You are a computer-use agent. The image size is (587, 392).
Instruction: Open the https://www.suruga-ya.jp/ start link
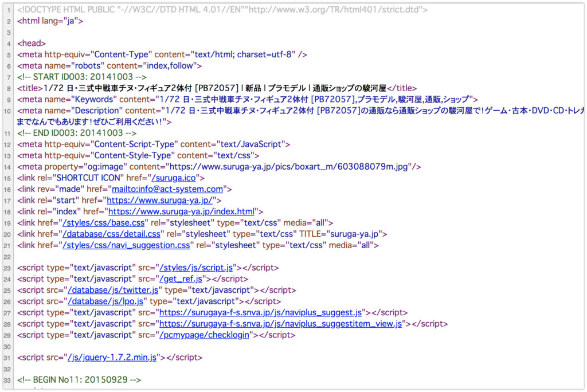coord(160,201)
